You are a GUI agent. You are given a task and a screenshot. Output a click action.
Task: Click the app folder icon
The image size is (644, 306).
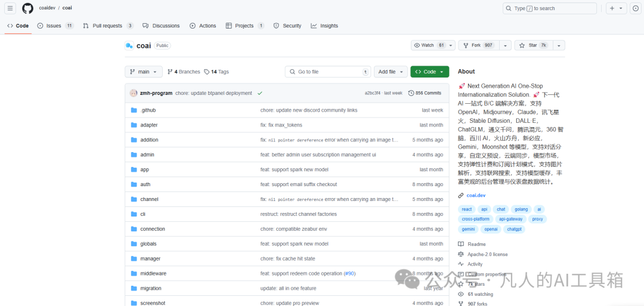[134, 169]
